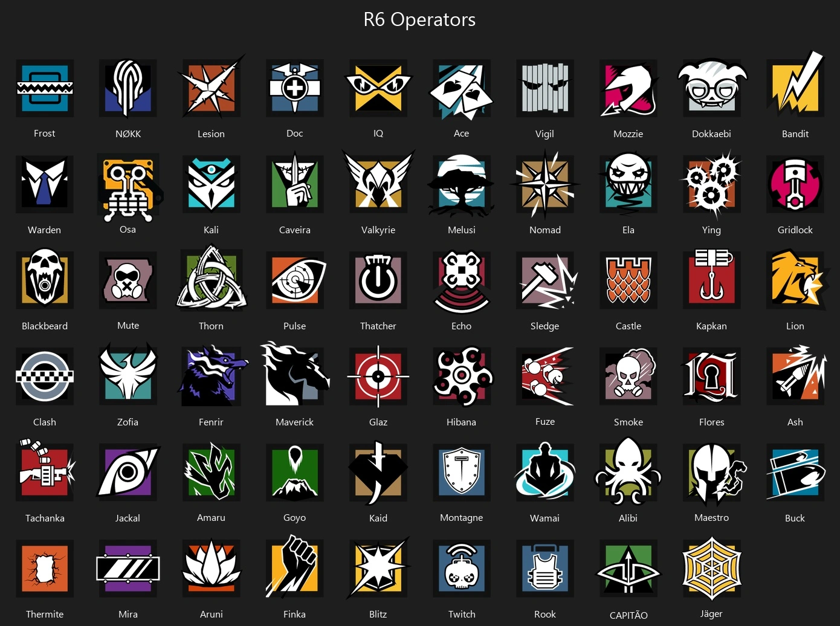The height and width of the screenshot is (626, 840).
Task: Select the Maverick horse head icon
Action: click(295, 376)
